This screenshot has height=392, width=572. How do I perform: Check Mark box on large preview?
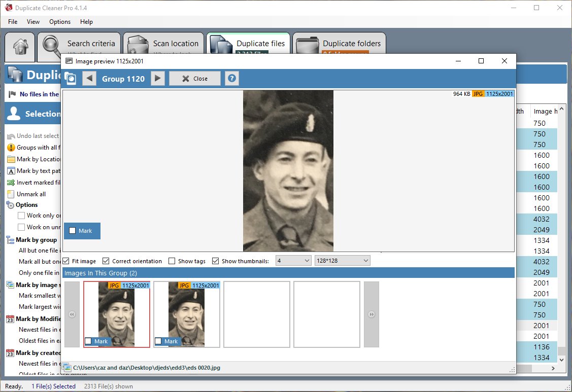pos(73,231)
